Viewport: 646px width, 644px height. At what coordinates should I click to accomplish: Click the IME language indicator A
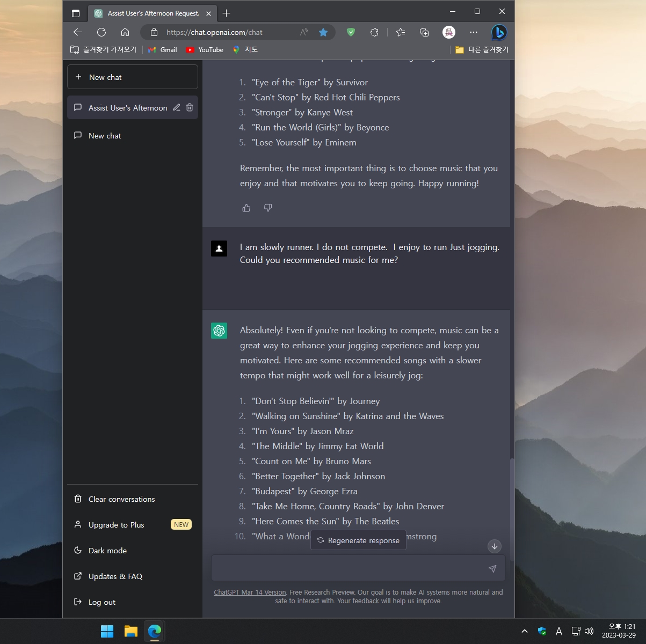coord(559,631)
